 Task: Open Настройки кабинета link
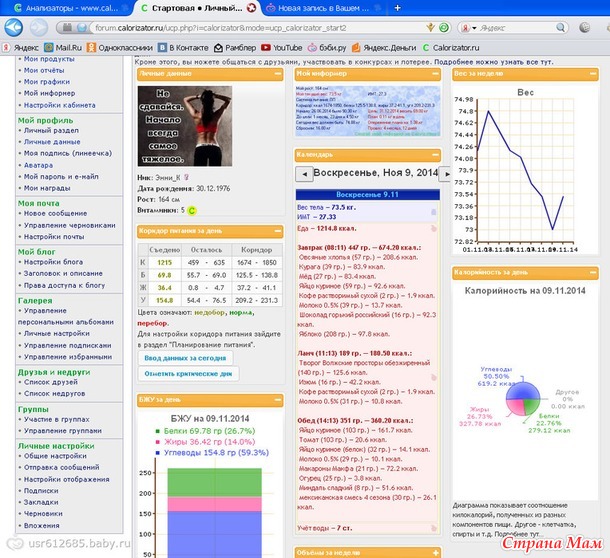click(60, 105)
